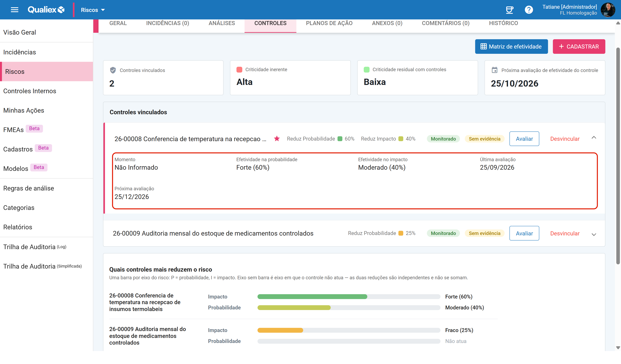This screenshot has height=364, width=621.
Task: Click the plus icon on CADASTRAR button
Action: coord(561,46)
